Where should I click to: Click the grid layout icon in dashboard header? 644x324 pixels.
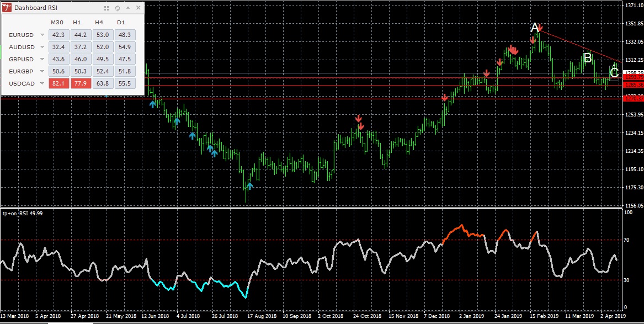(x=107, y=8)
